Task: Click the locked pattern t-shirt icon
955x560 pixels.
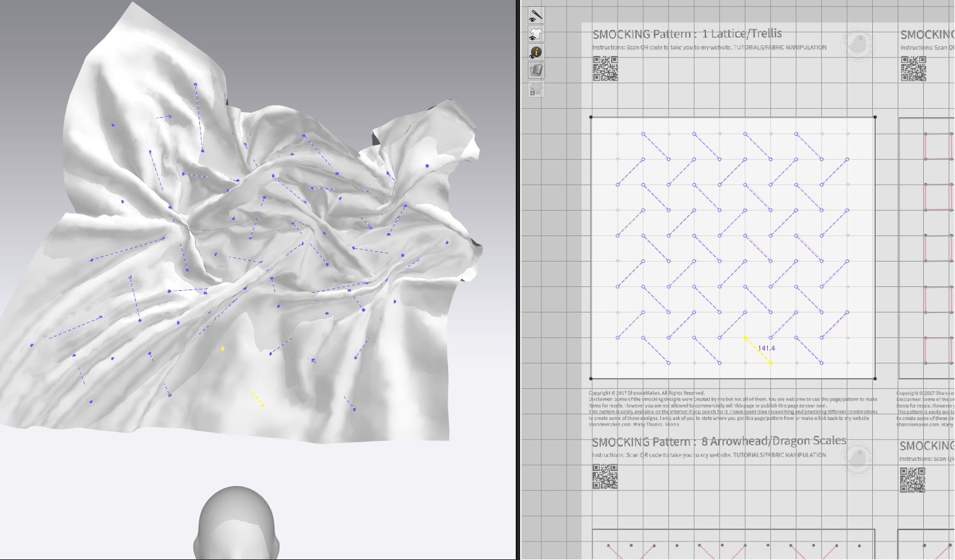Action: click(536, 89)
